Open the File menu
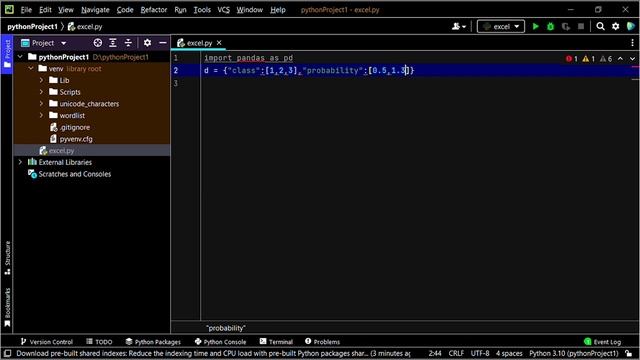The height and width of the screenshot is (360, 640). pyautogui.click(x=26, y=9)
